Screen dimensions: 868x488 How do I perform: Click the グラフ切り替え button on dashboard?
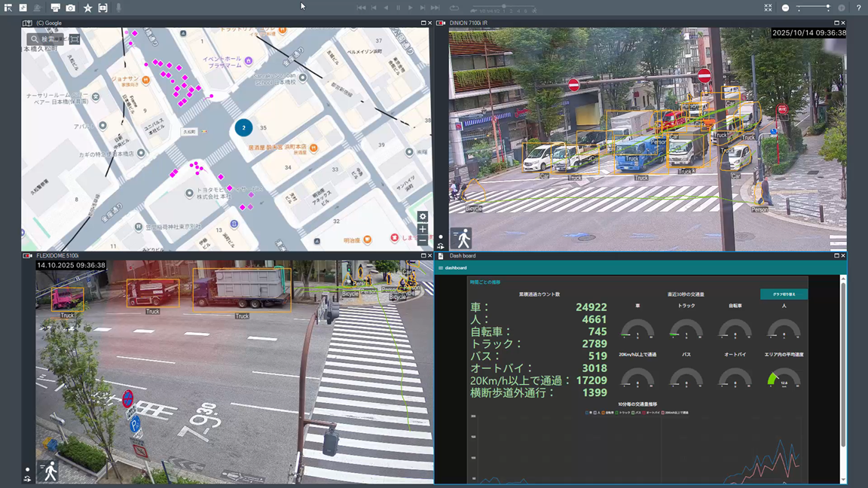784,294
